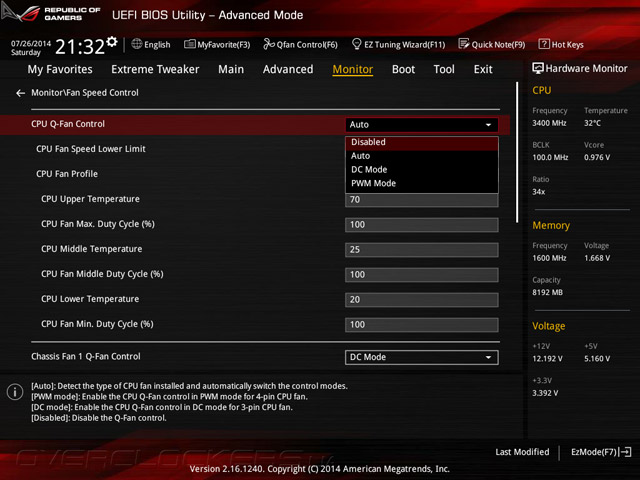
Task: Click memory voltage 1.668 V
Action: [597, 258]
